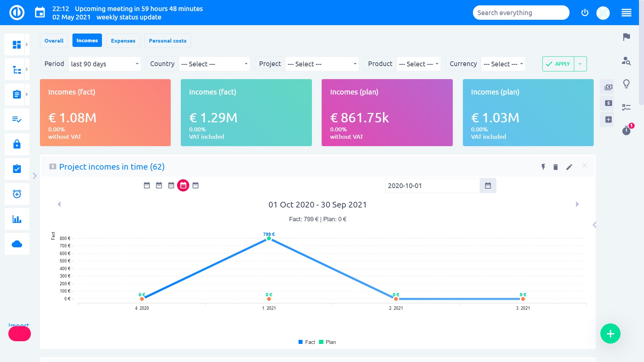This screenshot has height=362, width=644.
Task: Click the checked task list sidebar icon
Action: coord(17,119)
